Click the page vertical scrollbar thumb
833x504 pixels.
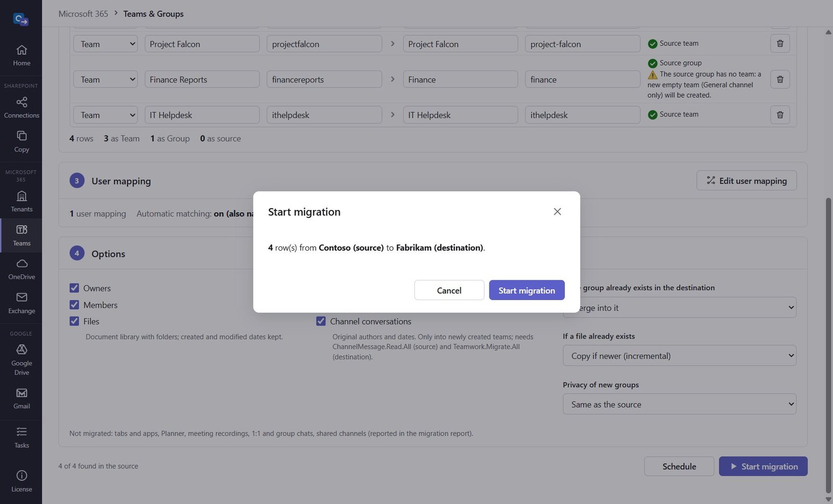pyautogui.click(x=829, y=345)
